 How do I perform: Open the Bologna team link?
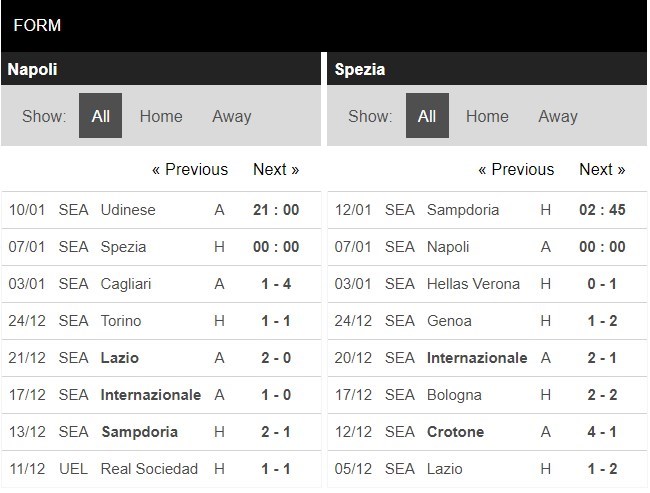coord(454,395)
